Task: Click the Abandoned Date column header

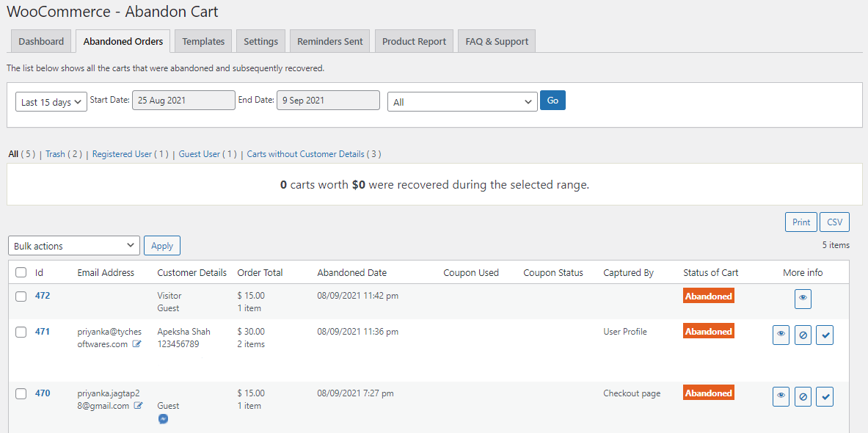Action: tap(352, 272)
